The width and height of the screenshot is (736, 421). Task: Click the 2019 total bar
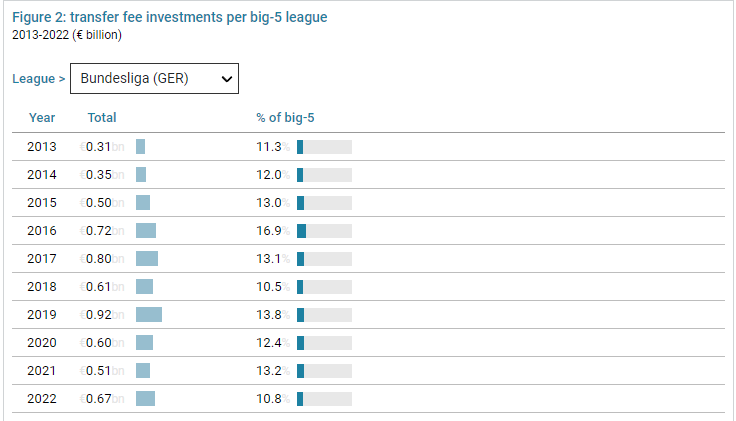(149, 315)
